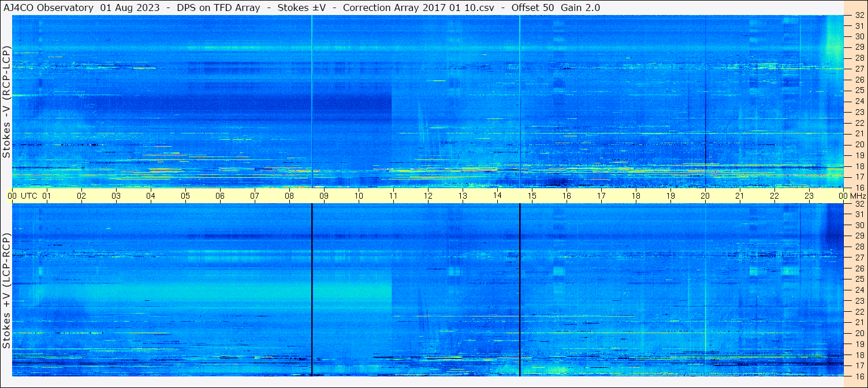Click the 29 MHz tick on the upper panel scale
This screenshot has height=388, width=868.
[859, 47]
